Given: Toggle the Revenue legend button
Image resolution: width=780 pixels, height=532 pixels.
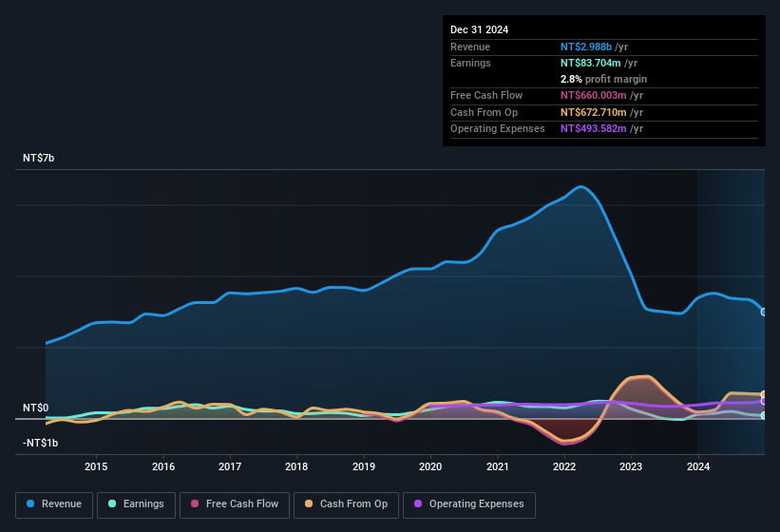Looking at the screenshot, I should (x=54, y=504).
